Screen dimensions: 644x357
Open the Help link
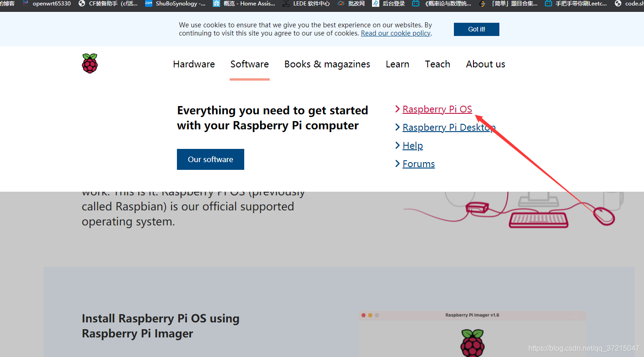[413, 146]
